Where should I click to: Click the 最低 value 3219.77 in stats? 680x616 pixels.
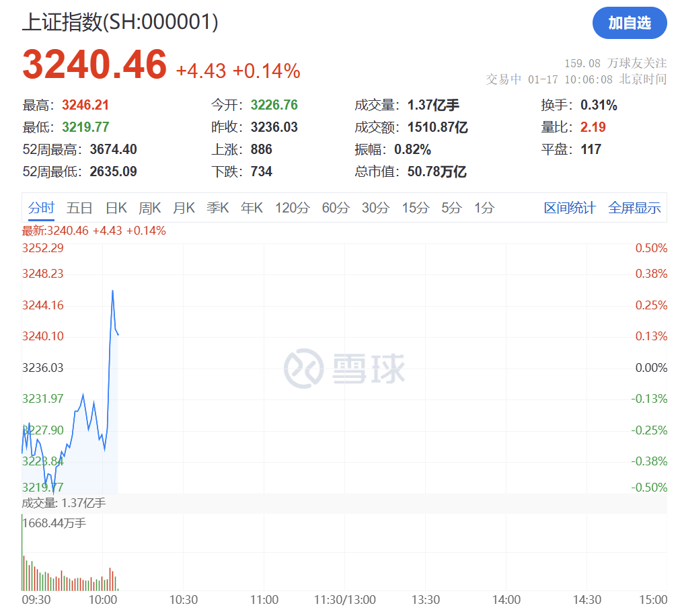click(x=85, y=127)
